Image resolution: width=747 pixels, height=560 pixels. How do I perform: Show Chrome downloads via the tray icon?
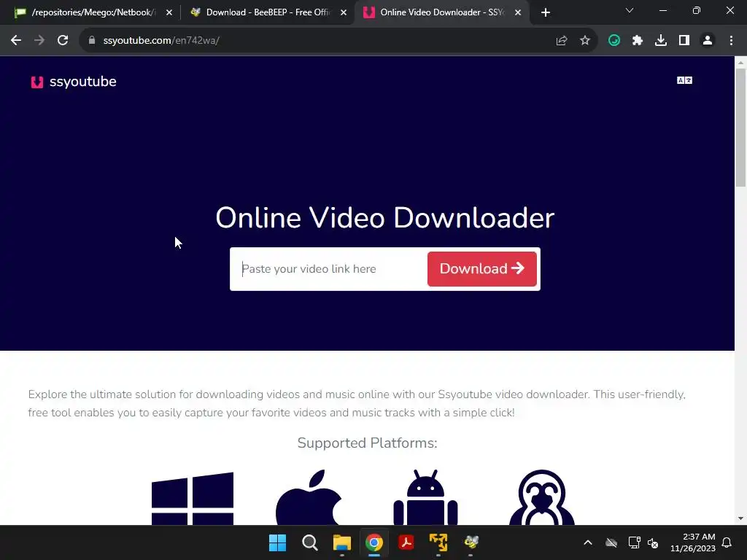pos(661,41)
